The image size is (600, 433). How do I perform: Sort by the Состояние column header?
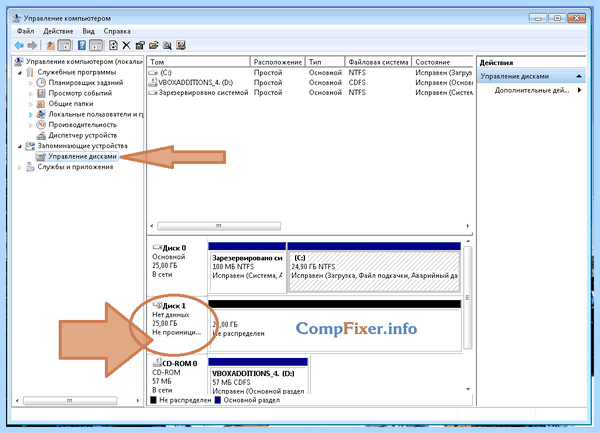pyautogui.click(x=442, y=62)
